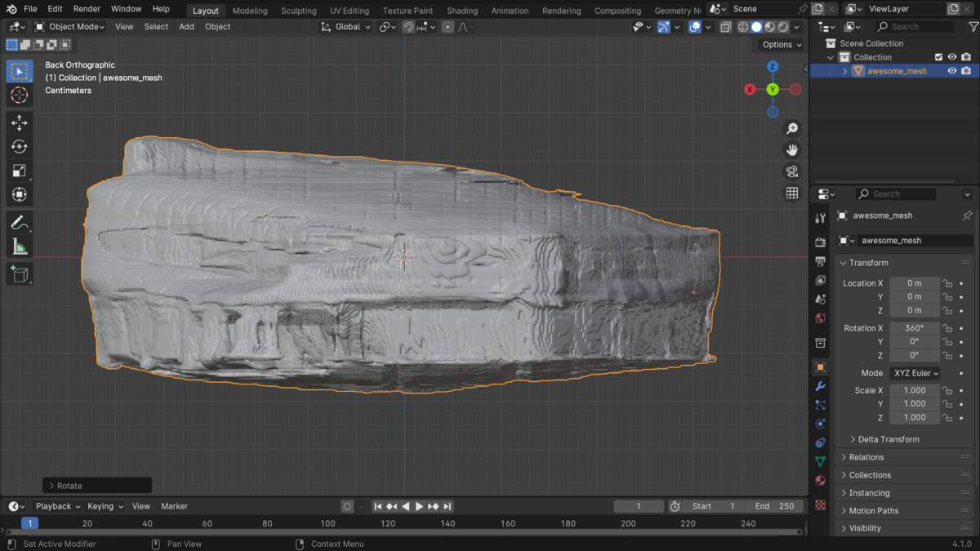Click the Blender logo menu icon

(x=11, y=9)
